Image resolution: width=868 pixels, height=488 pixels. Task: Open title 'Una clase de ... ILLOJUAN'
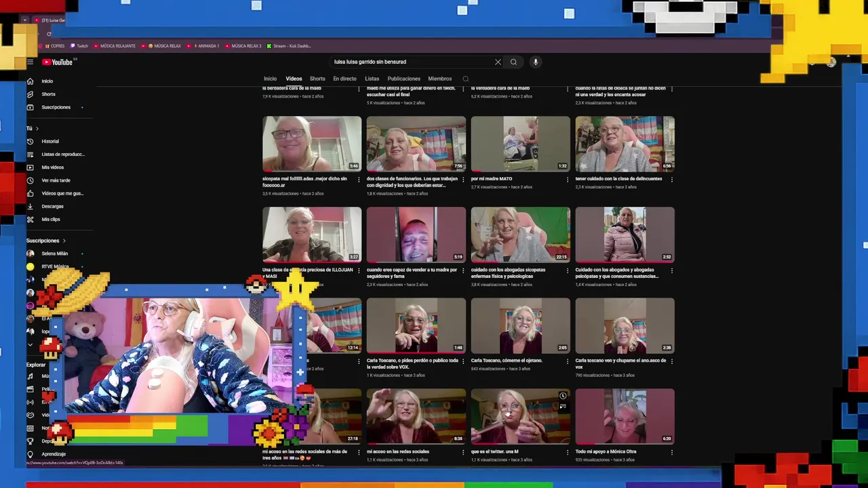coord(308,273)
